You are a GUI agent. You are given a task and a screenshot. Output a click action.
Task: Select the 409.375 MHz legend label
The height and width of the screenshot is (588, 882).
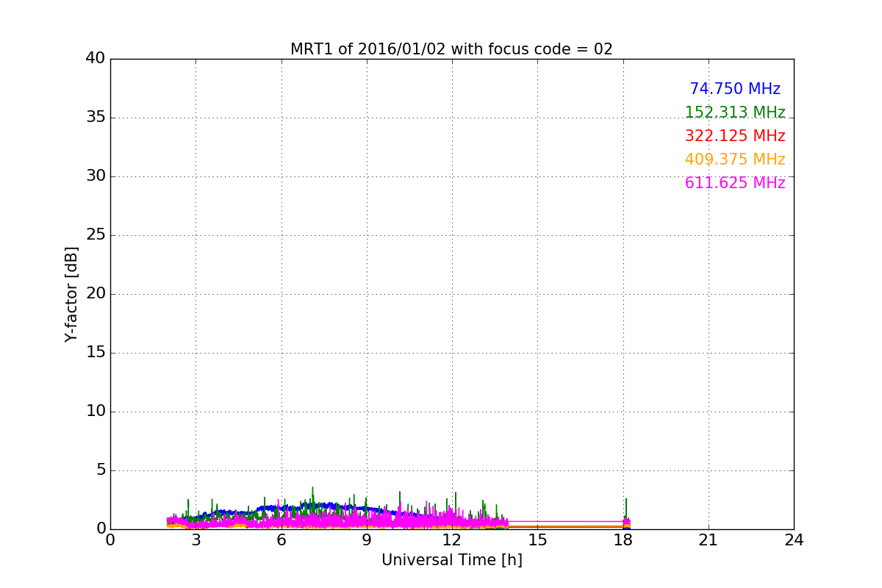tap(735, 159)
